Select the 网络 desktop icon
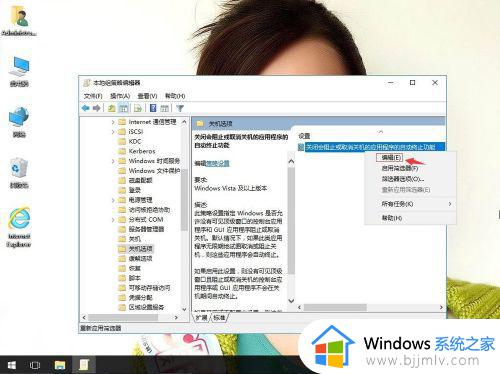 (x=19, y=122)
